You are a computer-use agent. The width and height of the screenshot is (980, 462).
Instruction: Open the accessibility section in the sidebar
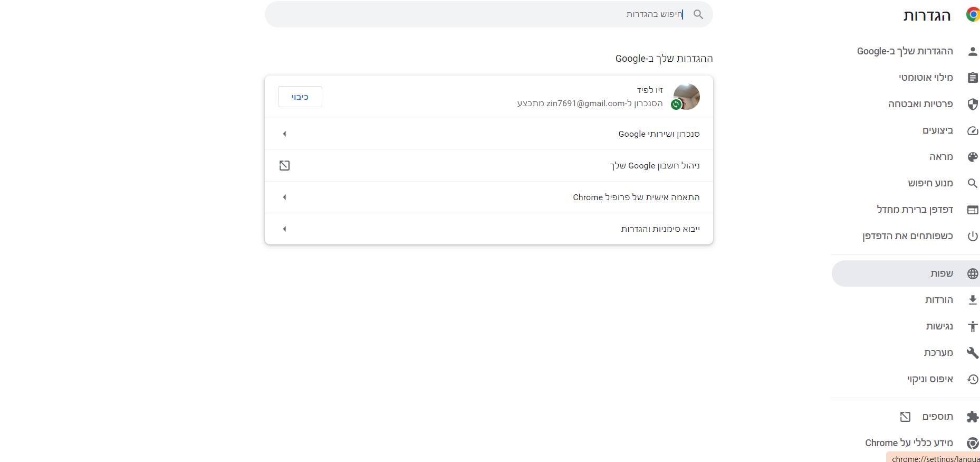[939, 326]
